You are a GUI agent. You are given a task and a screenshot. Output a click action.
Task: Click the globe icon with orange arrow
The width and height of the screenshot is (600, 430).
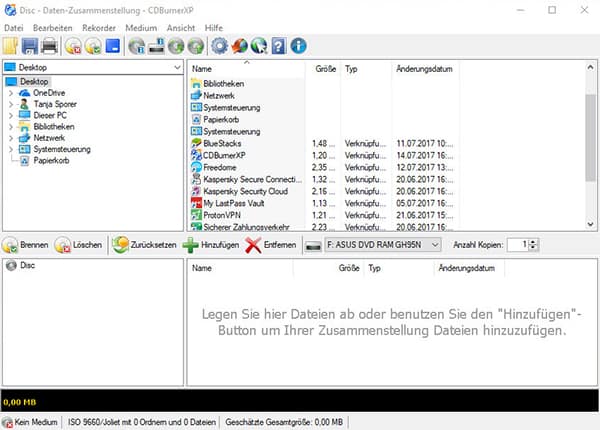pos(240,46)
